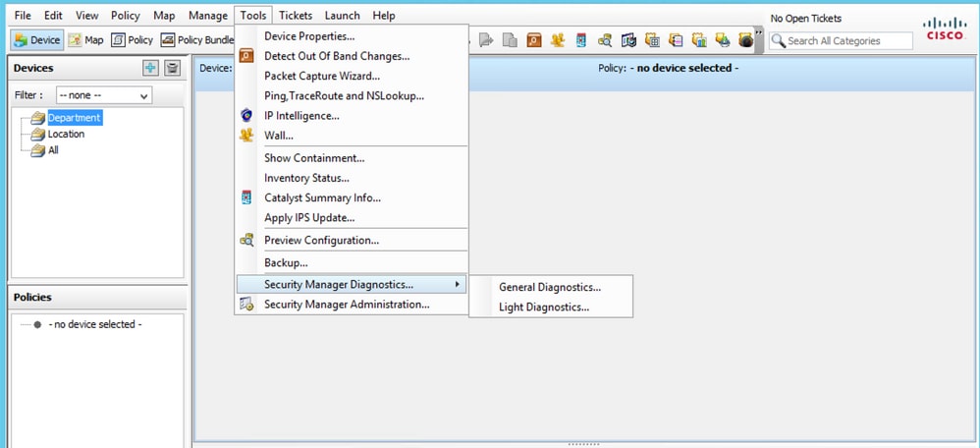
Task: Expand Security Manager Diagnostics submenu arrow
Action: [x=459, y=285]
